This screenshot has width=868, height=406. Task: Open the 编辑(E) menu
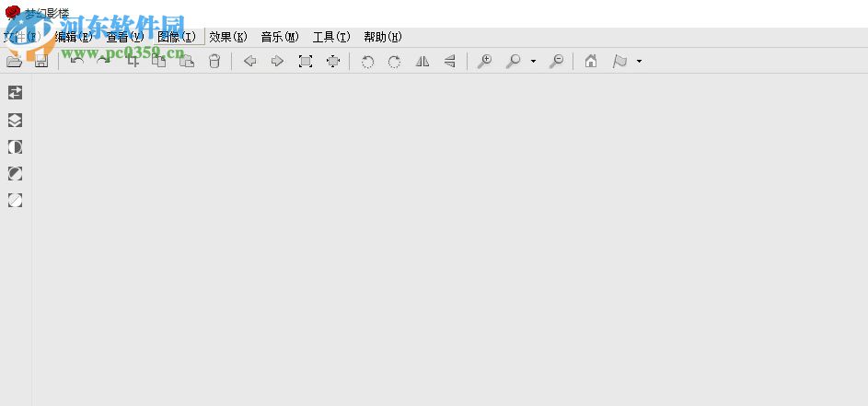pyautogui.click(x=74, y=37)
